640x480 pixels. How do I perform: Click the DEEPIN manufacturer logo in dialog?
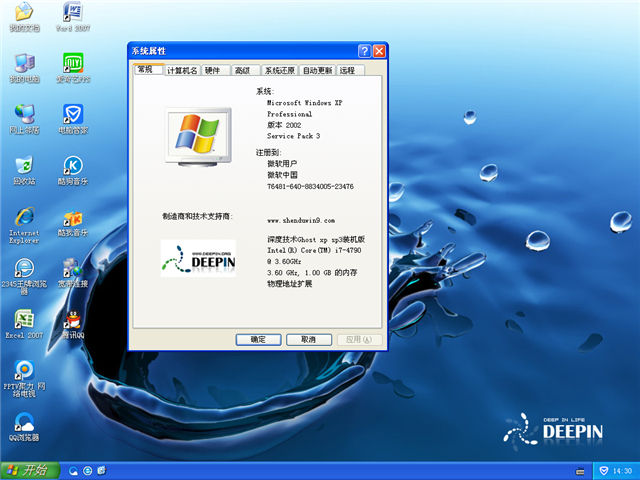point(198,258)
